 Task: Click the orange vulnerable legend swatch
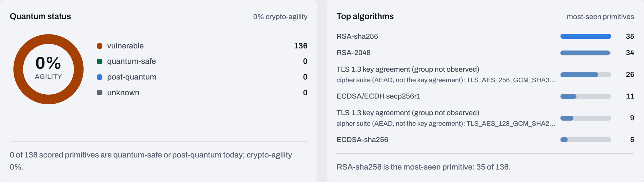coord(100,46)
